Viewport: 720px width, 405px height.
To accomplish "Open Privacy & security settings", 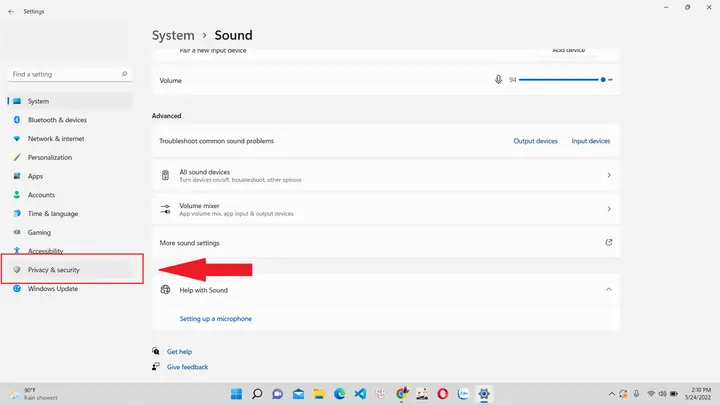I will pyautogui.click(x=70, y=270).
